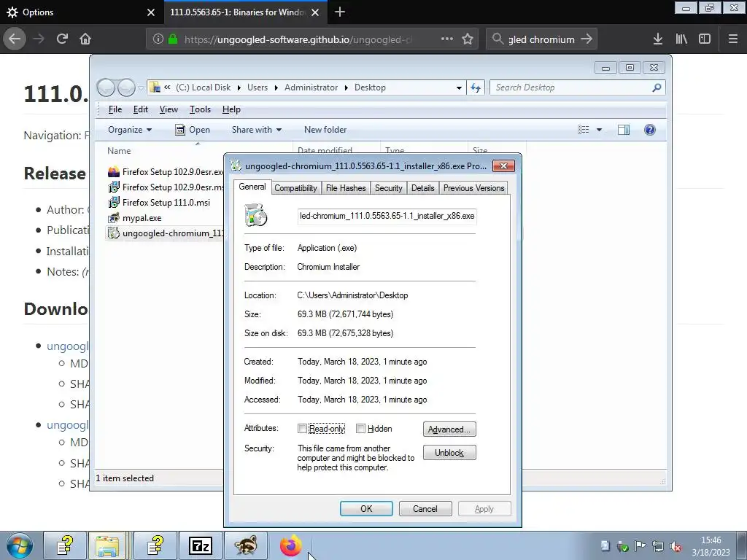Click Users in address breadcrumb
The height and width of the screenshot is (560, 747).
pyautogui.click(x=258, y=87)
